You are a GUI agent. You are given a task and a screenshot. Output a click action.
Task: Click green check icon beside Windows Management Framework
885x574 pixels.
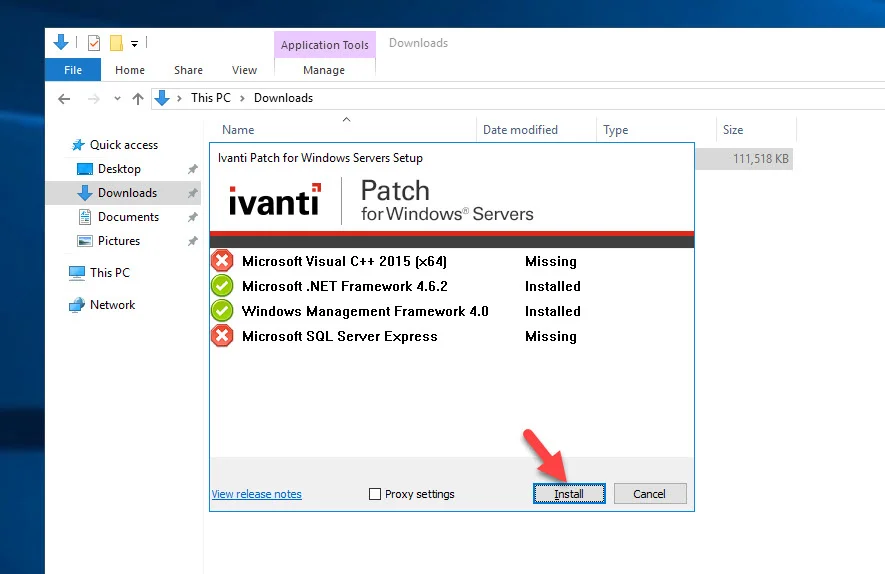(222, 311)
